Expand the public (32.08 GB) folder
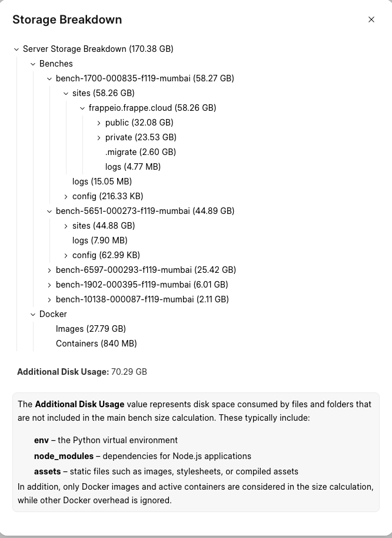This screenshot has height=538, width=392. (99, 123)
